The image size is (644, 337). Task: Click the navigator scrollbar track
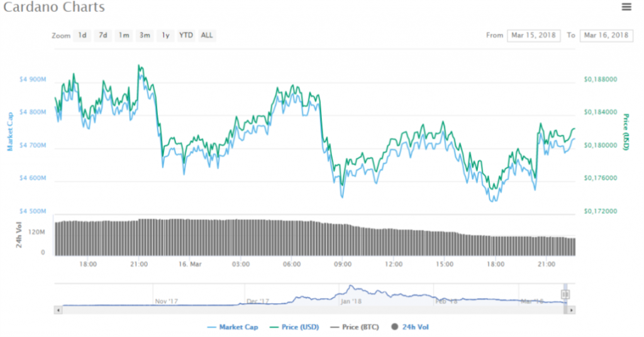click(314, 311)
